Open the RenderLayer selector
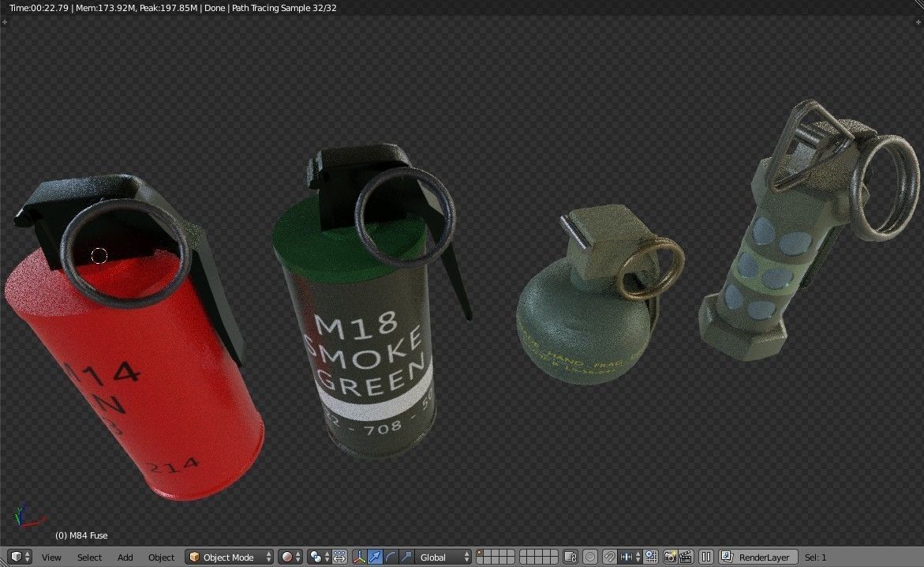 pos(758,557)
